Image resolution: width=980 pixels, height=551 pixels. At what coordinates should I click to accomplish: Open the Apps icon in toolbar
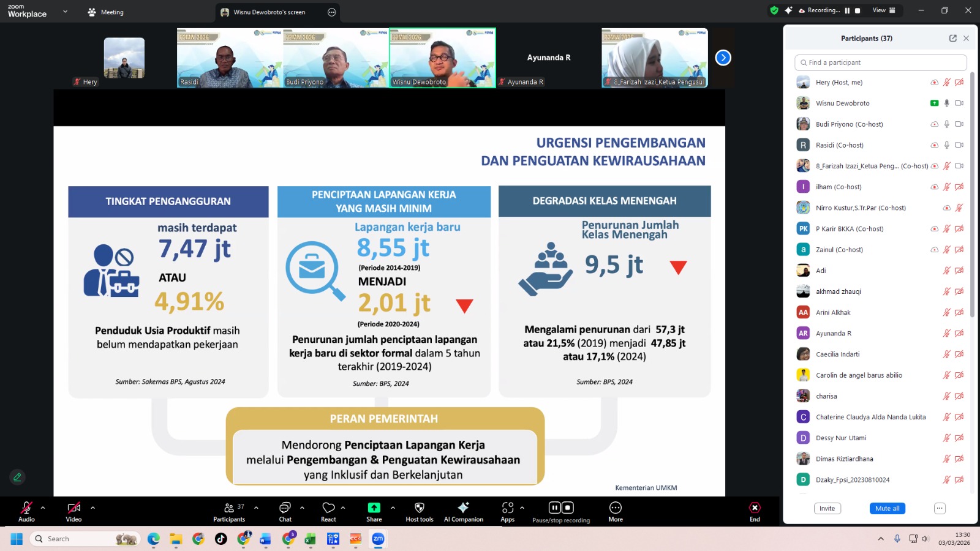[x=507, y=508]
